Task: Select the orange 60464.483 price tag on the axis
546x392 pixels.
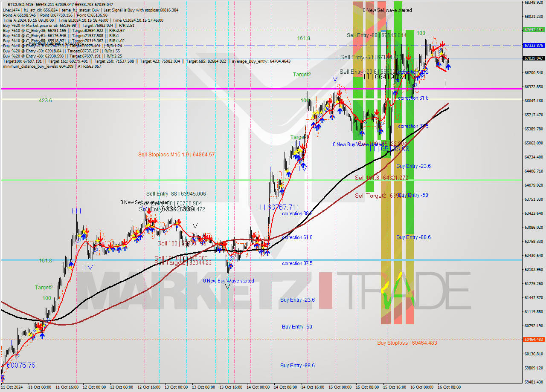Action: pos(534,340)
